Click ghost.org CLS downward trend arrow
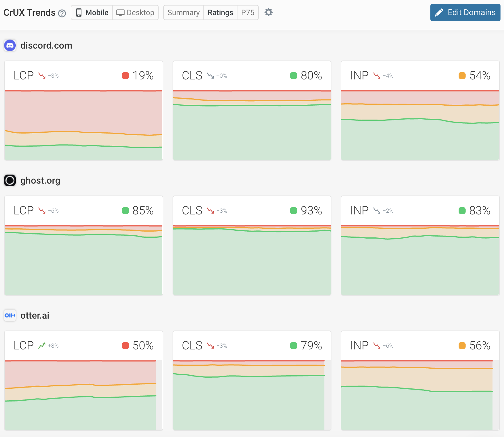 210,211
